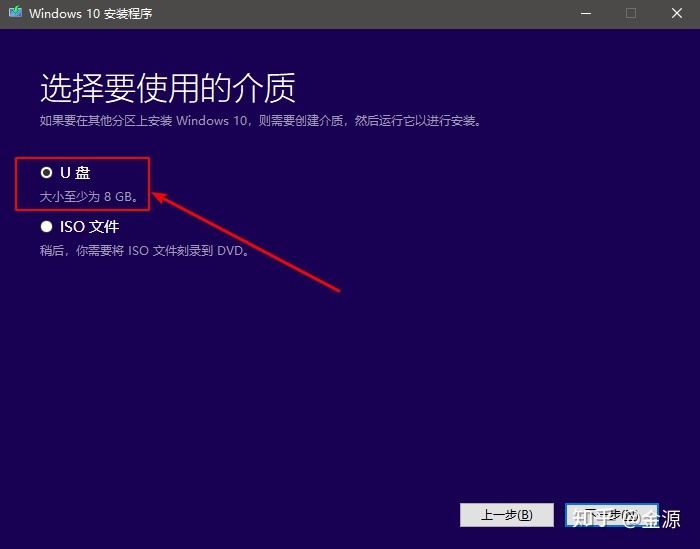The image size is (700, 549).
Task: Click the "大小至少为 8 GB" description
Action: [89, 197]
